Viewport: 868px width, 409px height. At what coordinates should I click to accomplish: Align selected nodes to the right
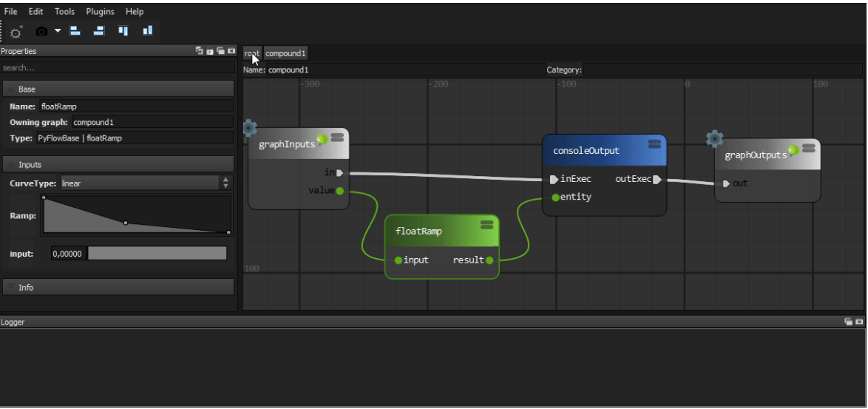99,31
